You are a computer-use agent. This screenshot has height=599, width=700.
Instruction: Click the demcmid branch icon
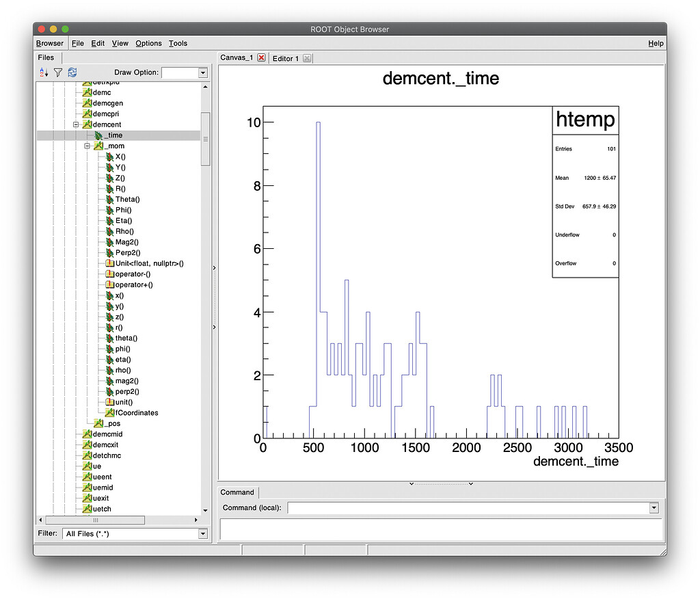tap(87, 434)
